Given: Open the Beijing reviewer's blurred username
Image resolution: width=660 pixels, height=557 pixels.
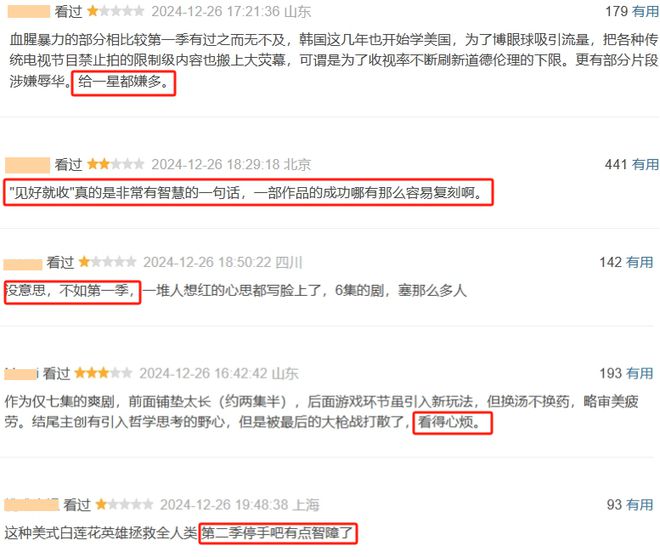Looking at the screenshot, I should click(x=27, y=165).
